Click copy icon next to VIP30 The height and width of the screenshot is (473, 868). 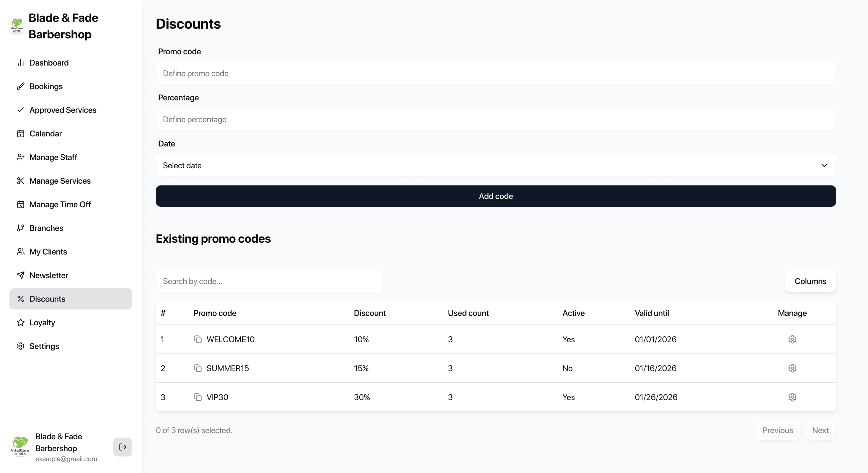click(x=198, y=397)
